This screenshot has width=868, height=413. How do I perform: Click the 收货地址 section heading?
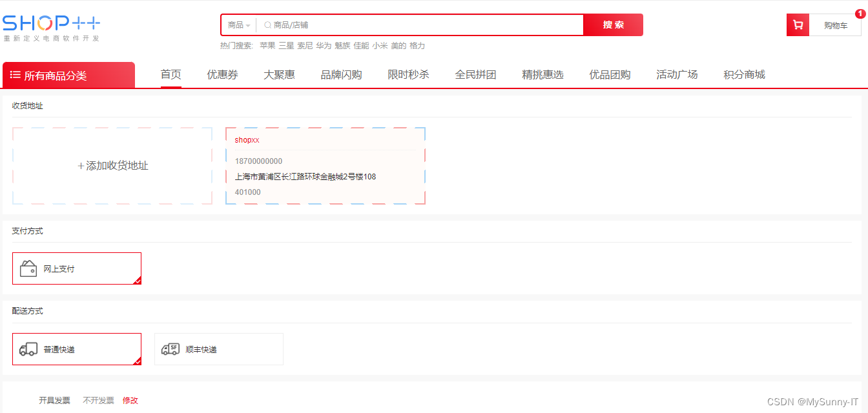[x=27, y=106]
